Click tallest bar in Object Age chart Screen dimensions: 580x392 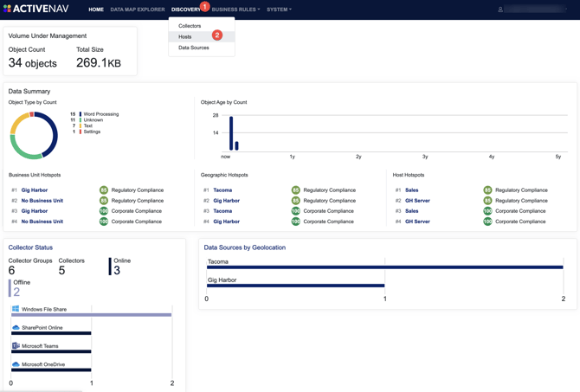pos(231,133)
